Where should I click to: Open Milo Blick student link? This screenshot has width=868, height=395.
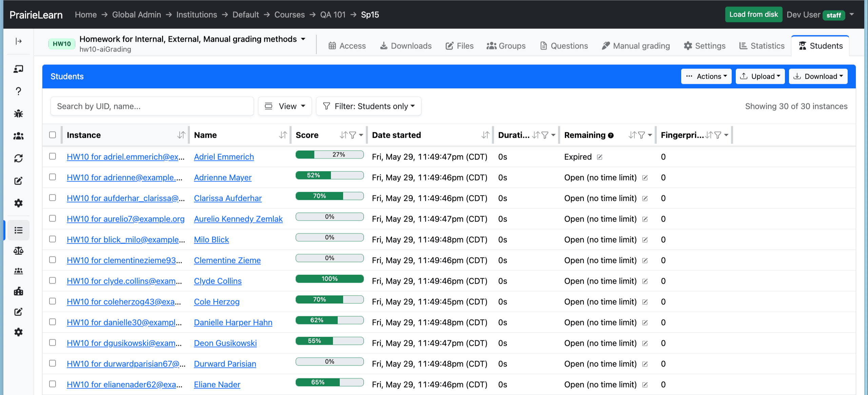click(x=211, y=240)
